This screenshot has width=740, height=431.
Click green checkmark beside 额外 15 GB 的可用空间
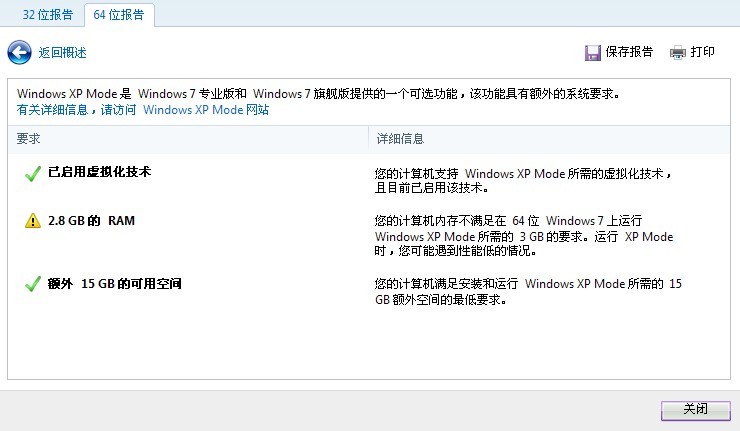coord(32,285)
